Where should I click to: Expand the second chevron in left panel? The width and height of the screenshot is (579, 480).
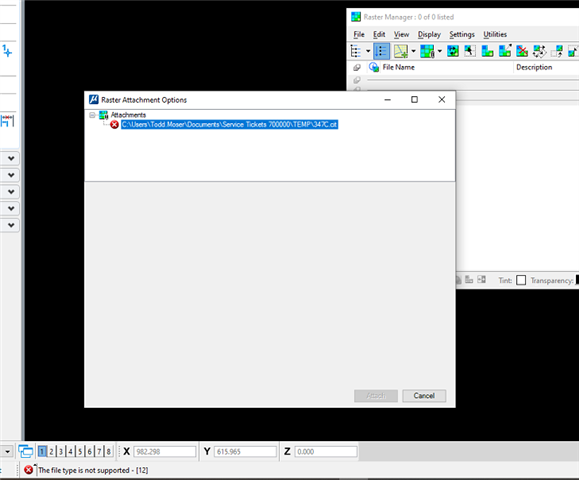click(x=11, y=175)
